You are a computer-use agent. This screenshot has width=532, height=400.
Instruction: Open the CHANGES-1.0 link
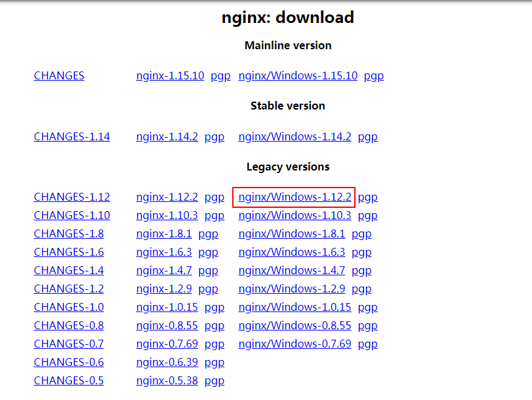point(69,307)
